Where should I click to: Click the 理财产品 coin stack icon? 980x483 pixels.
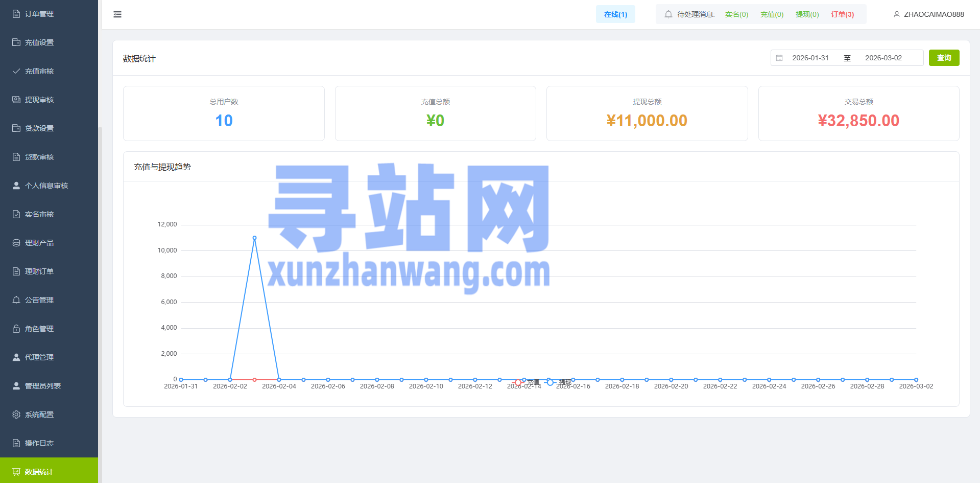coord(16,243)
